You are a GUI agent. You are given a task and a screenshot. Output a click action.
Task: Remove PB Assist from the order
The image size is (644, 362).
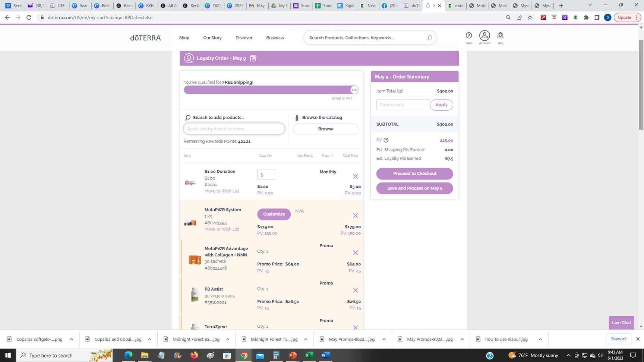point(355,290)
